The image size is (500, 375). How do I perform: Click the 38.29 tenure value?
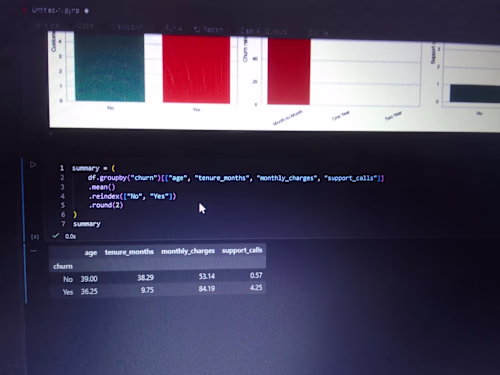[146, 277]
